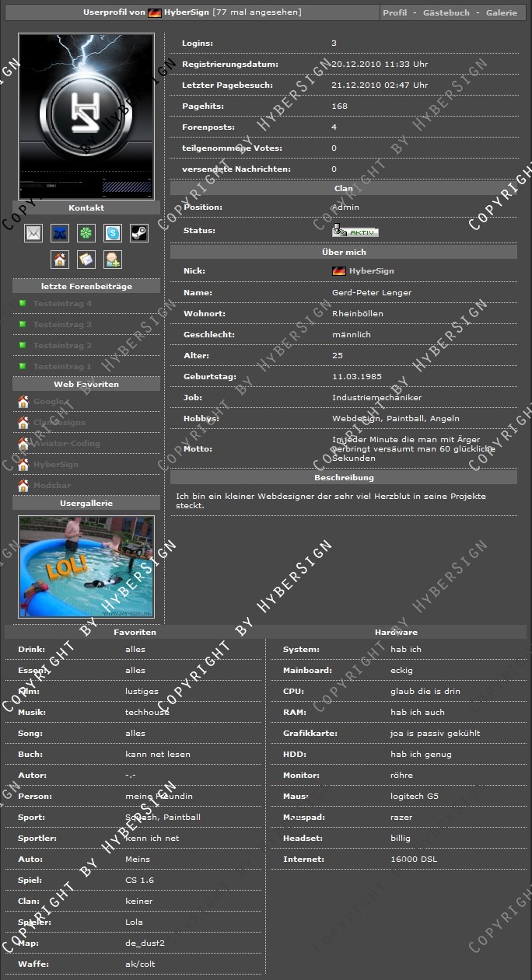
Task: Visit the Google web favorite link
Action: [x=48, y=402]
